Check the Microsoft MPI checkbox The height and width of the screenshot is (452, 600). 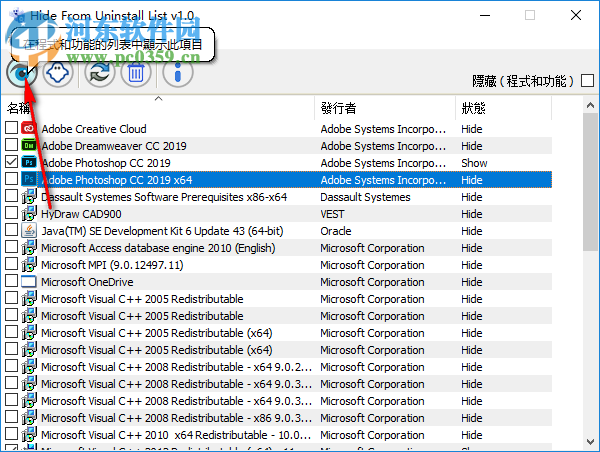(11, 263)
